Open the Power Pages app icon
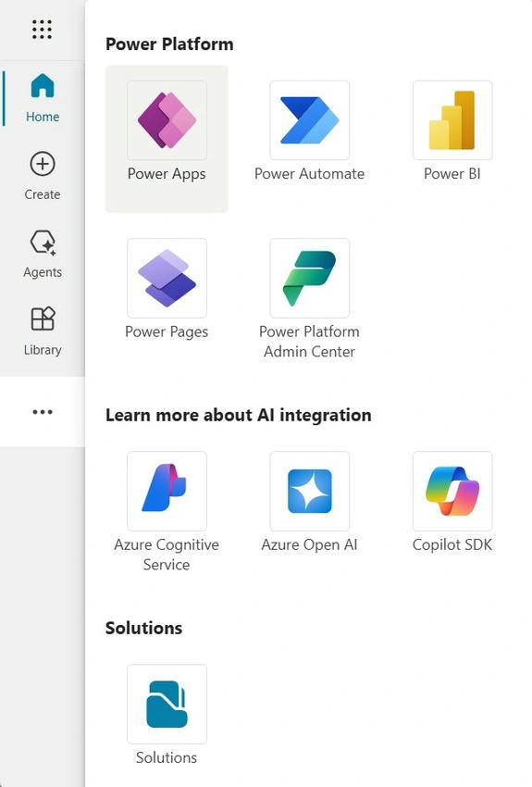Screen dimensions: 532x787 tap(167, 278)
